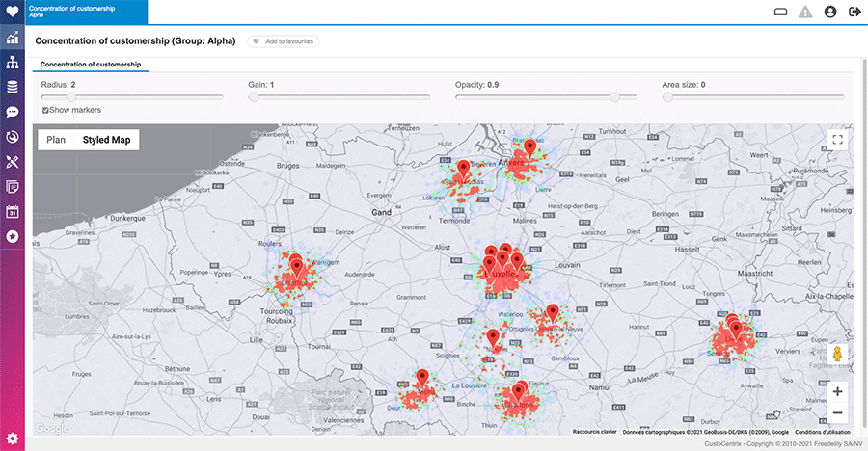Click the warning triangle alert icon
Image resolution: width=868 pixels, height=451 pixels.
tap(805, 13)
